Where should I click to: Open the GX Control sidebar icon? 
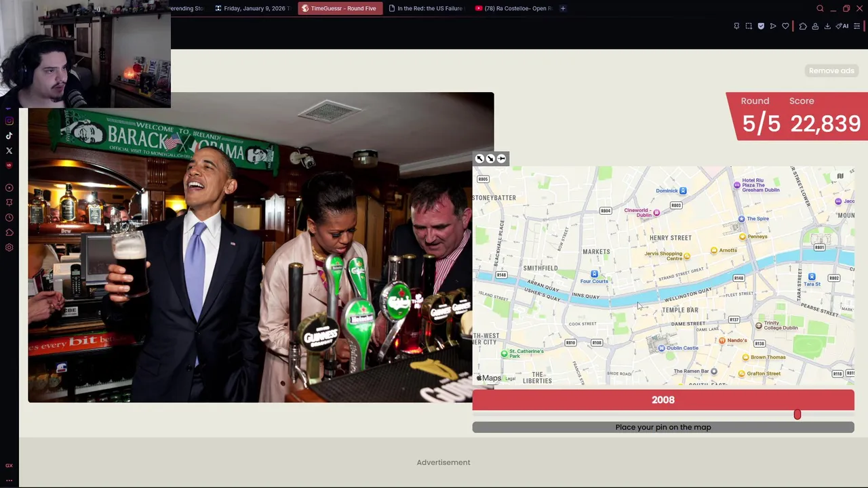pyautogui.click(x=9, y=466)
